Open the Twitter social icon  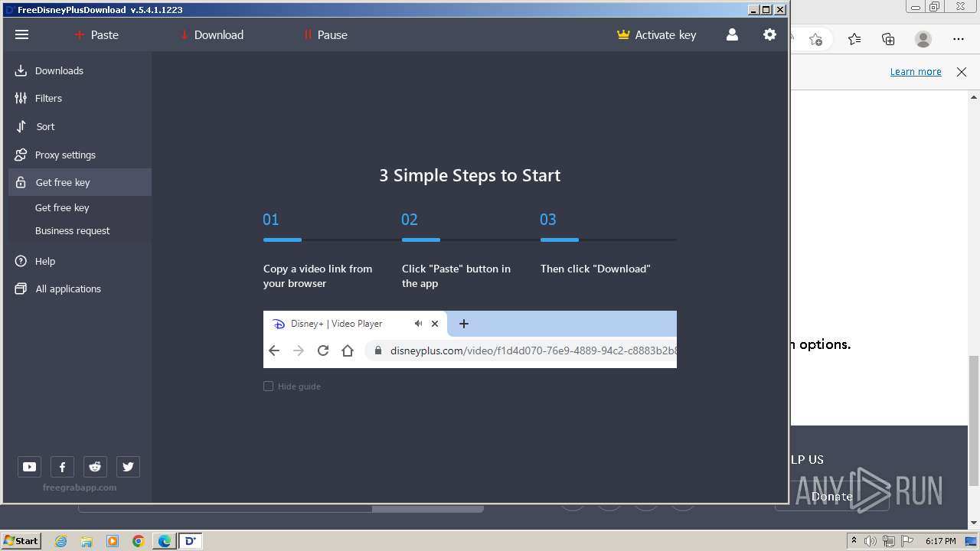click(128, 467)
